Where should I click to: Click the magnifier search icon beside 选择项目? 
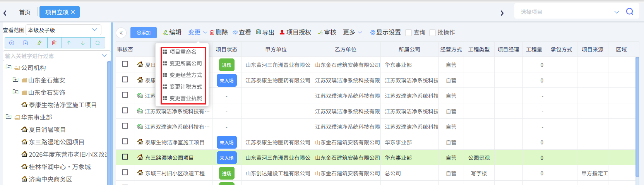click(x=630, y=12)
